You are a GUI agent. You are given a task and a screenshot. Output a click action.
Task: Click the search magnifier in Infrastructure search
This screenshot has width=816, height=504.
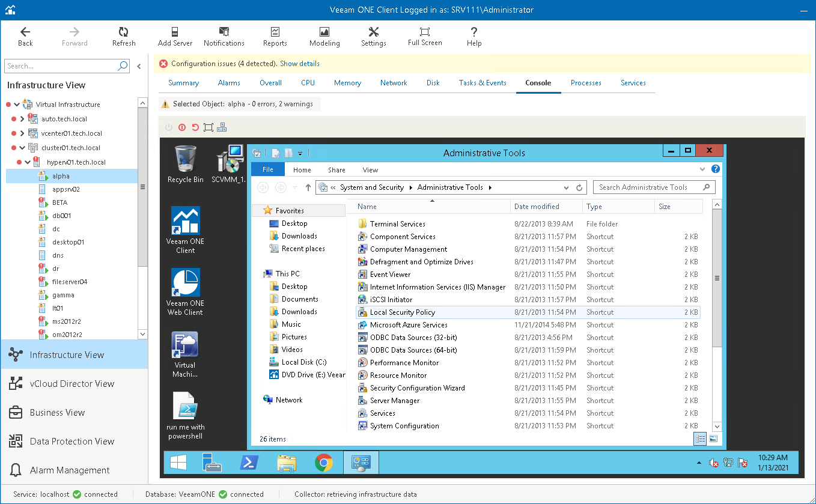click(x=123, y=66)
